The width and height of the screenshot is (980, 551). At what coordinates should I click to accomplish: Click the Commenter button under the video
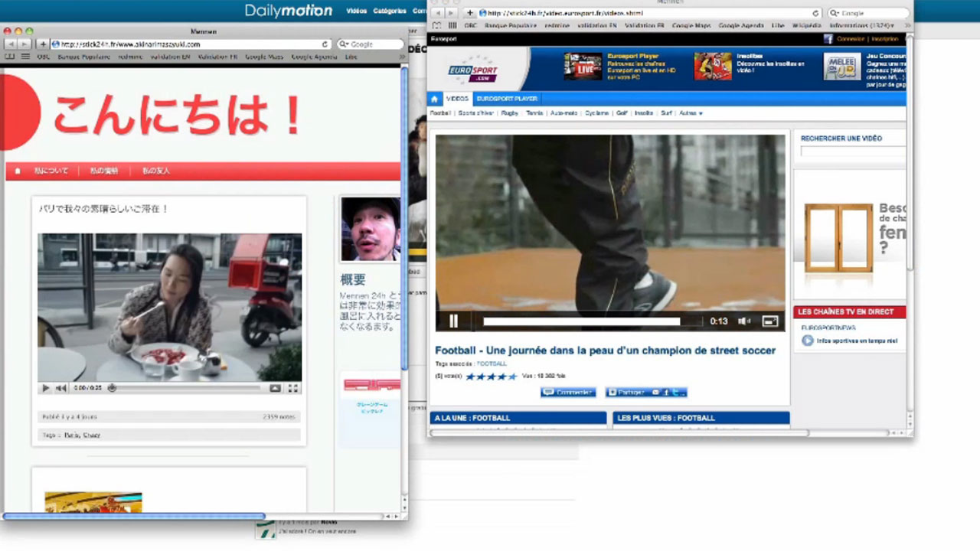click(568, 392)
